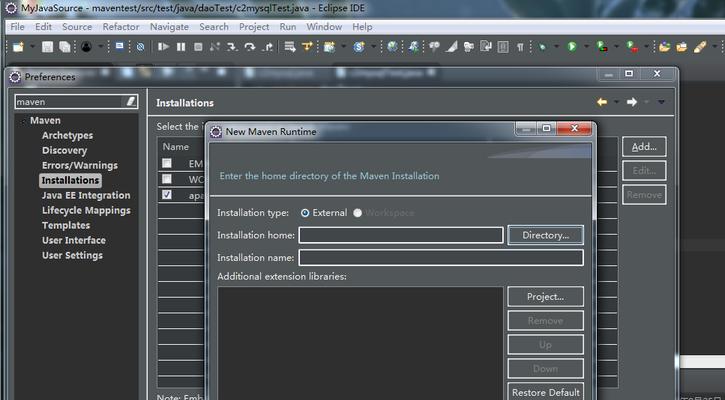Click the Open Type folder icon
Image resolution: width=725 pixels, height=400 pixels.
click(x=664, y=47)
